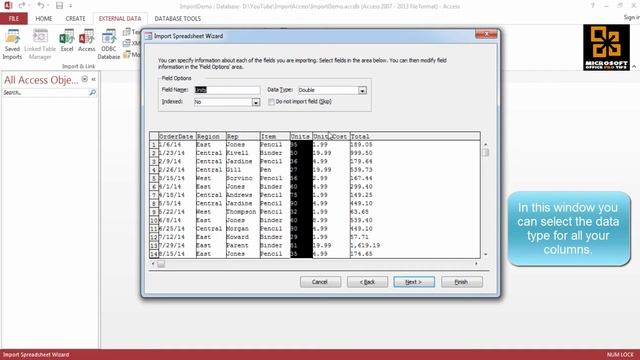The height and width of the screenshot is (360, 640).
Task: Click Total cell 999.50
Action: (x=361, y=153)
